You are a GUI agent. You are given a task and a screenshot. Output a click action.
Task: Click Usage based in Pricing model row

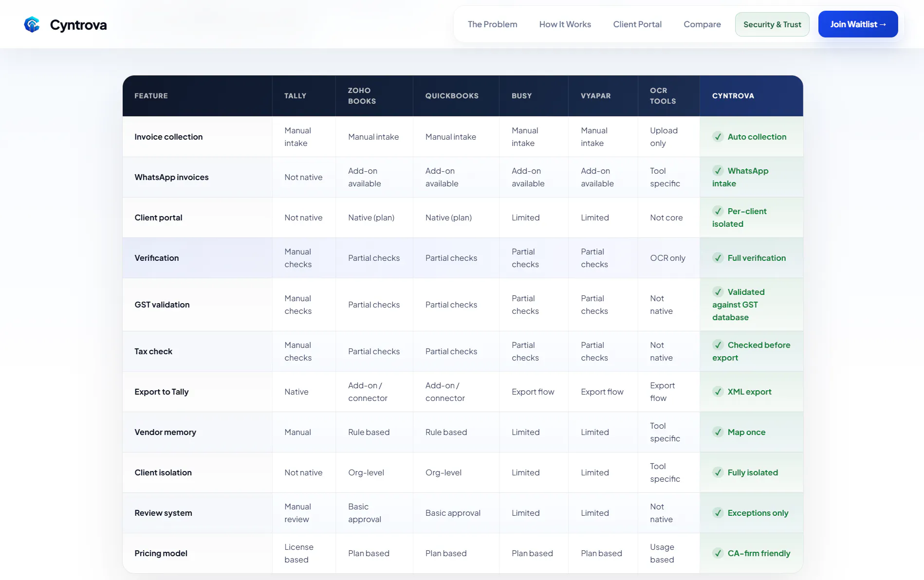click(662, 553)
